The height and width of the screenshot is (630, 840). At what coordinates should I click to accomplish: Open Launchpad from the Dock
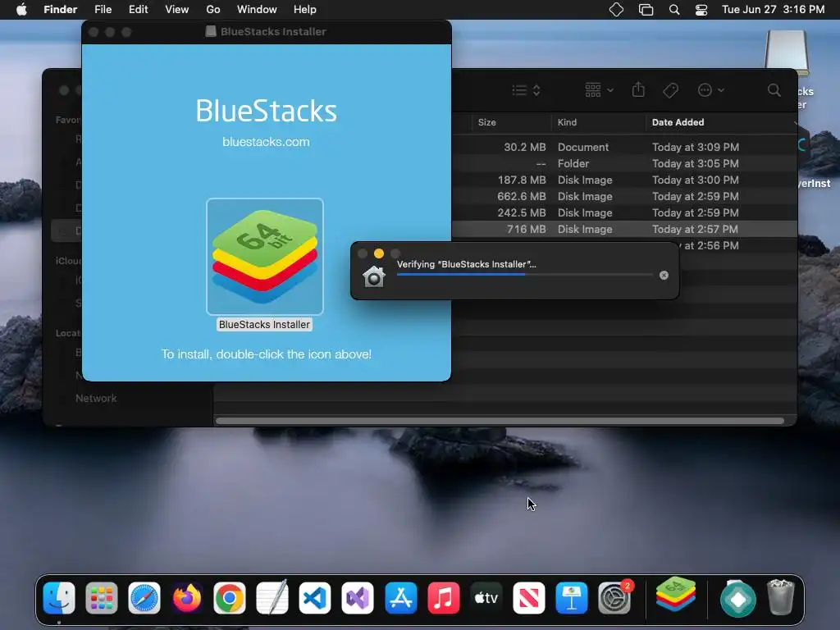coord(101,598)
